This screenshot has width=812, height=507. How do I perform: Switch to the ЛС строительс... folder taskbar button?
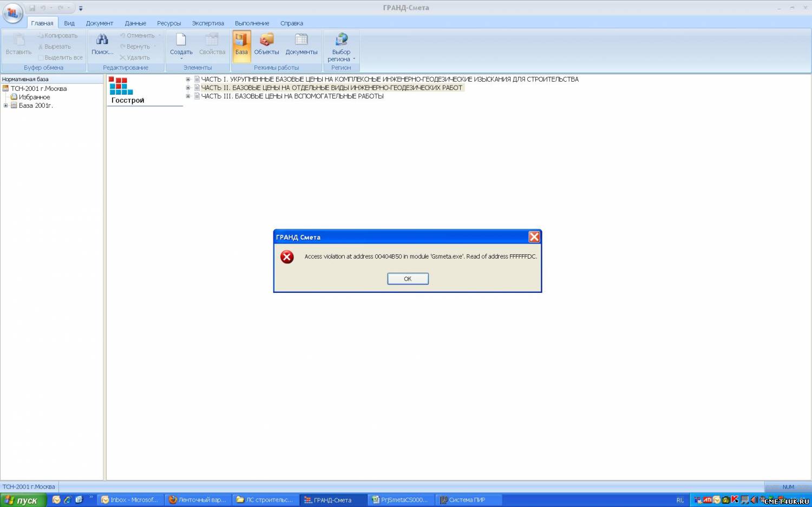point(265,500)
